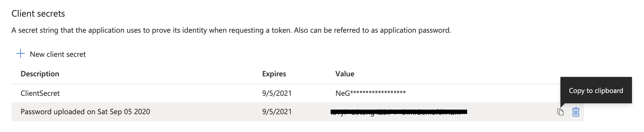Click the Value column header
This screenshot has width=644, height=132.
click(x=345, y=74)
